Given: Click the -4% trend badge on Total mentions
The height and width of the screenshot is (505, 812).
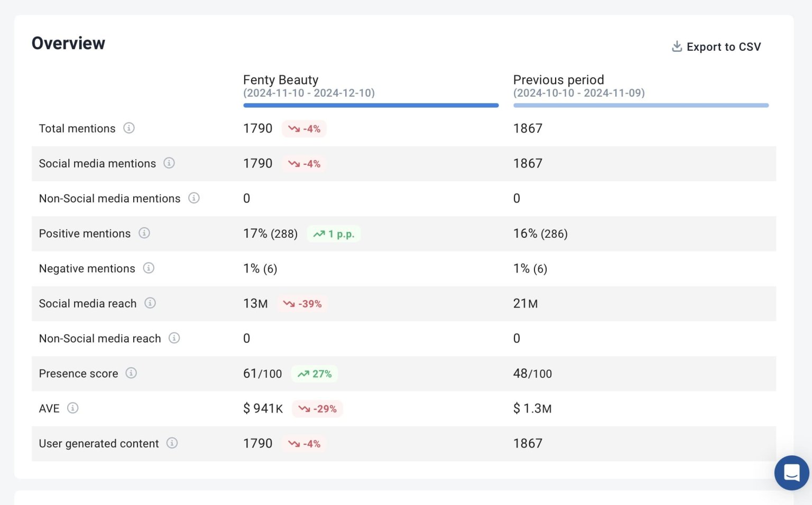Looking at the screenshot, I should (304, 128).
